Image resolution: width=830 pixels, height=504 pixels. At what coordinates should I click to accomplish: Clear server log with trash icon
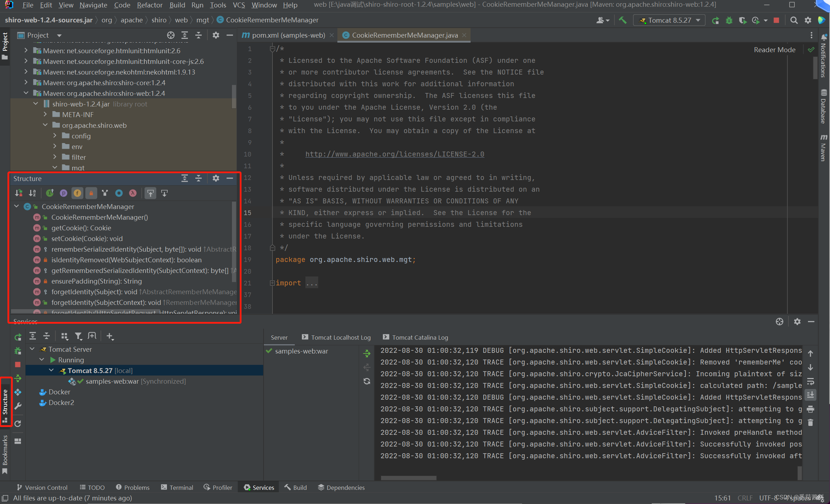(810, 422)
